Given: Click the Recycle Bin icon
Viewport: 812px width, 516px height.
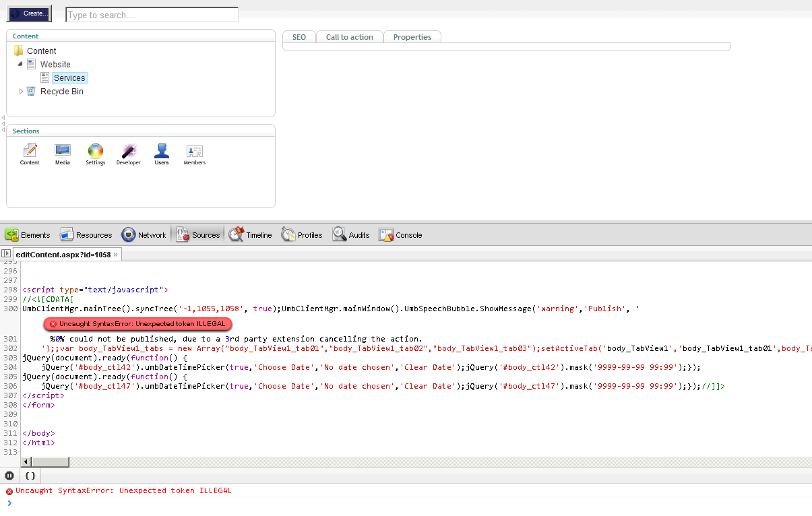Looking at the screenshot, I should click(31, 91).
